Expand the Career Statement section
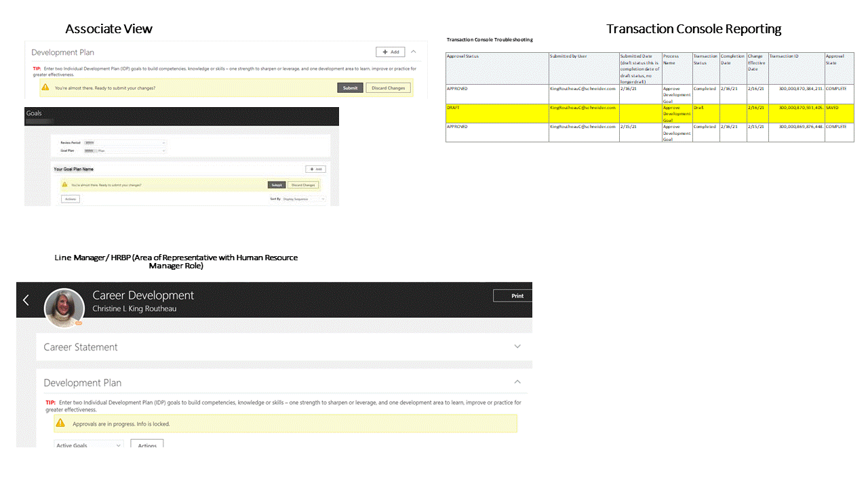This screenshot has height=488, width=868. pos(517,346)
